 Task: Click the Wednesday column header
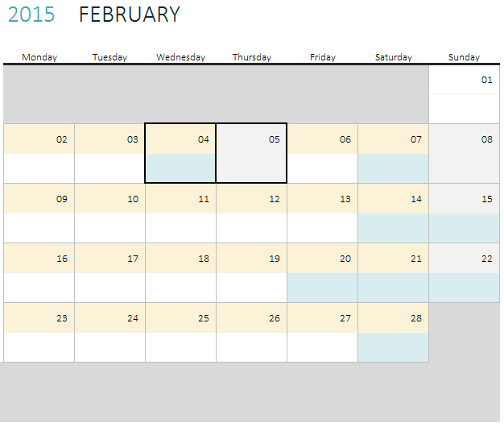click(180, 57)
